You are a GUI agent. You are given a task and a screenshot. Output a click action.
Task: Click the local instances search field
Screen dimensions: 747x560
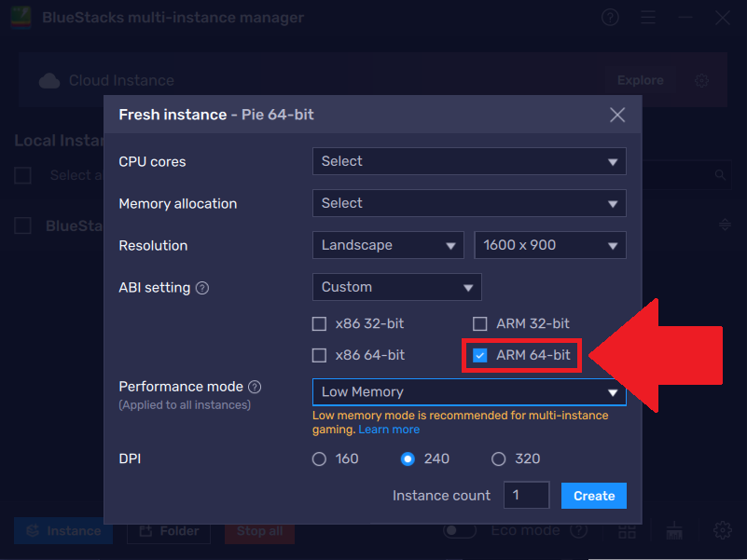[686, 175]
